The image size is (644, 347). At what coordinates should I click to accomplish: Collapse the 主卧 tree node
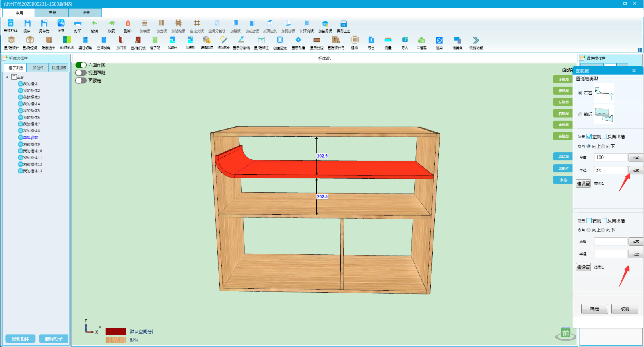[x=7, y=77]
